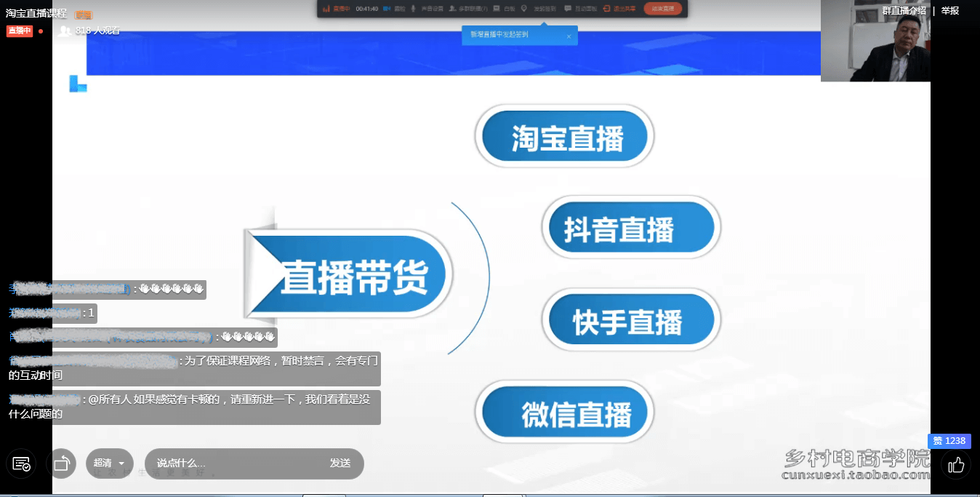
Task: Click the 直播中 live status indicator
Action: [x=337, y=9]
